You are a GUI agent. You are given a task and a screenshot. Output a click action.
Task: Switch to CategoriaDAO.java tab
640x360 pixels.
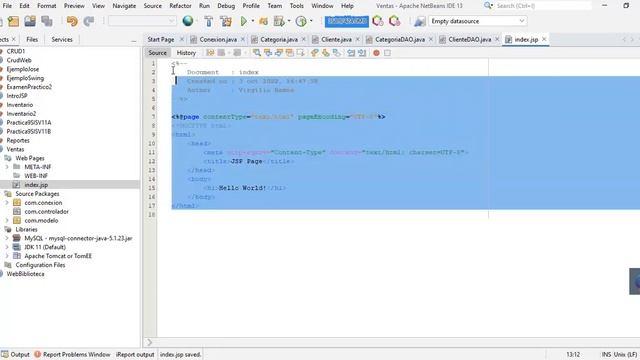pyautogui.click(x=400, y=39)
